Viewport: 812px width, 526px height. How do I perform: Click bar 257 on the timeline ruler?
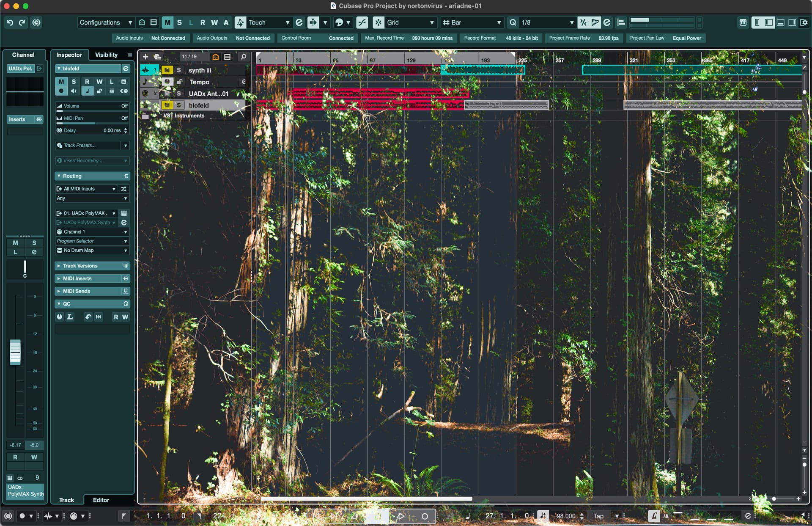point(559,60)
